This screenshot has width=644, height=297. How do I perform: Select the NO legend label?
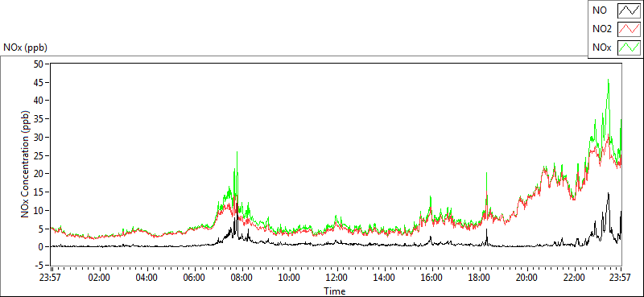click(x=600, y=10)
